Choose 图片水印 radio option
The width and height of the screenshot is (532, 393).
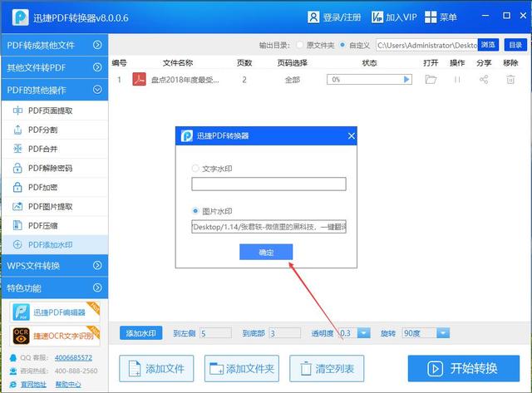195,211
